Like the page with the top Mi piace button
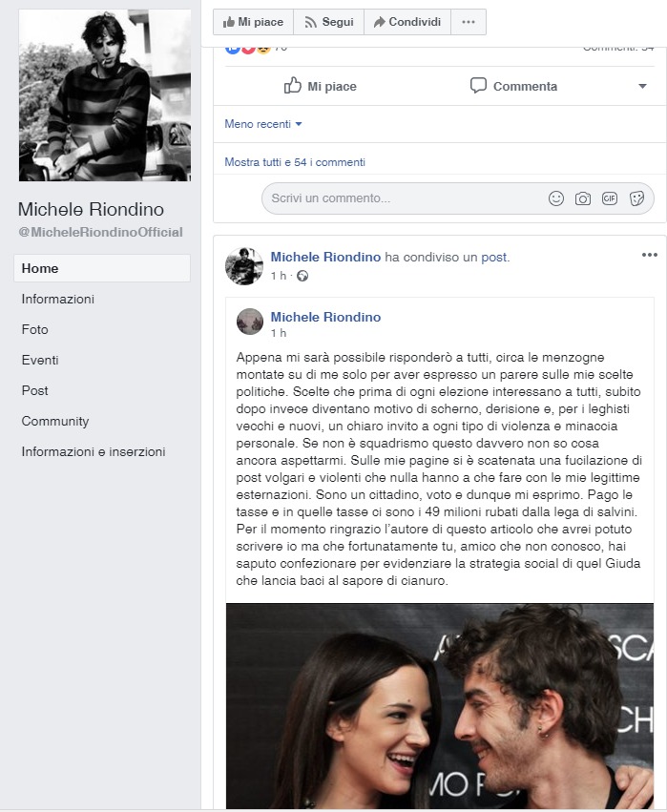Image resolution: width=667 pixels, height=812 pixels. (x=253, y=22)
